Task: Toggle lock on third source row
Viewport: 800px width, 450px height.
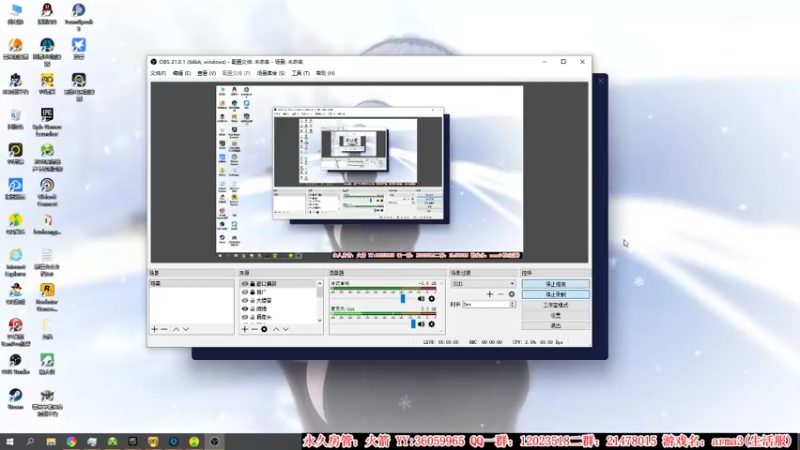Action: pos(253,301)
